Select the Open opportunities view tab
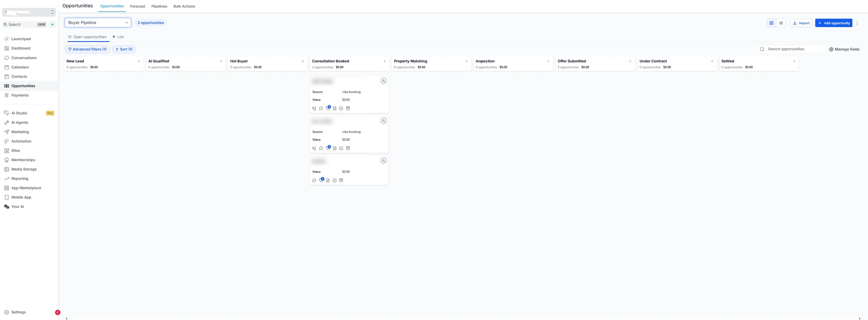The height and width of the screenshot is (320, 868). click(87, 37)
